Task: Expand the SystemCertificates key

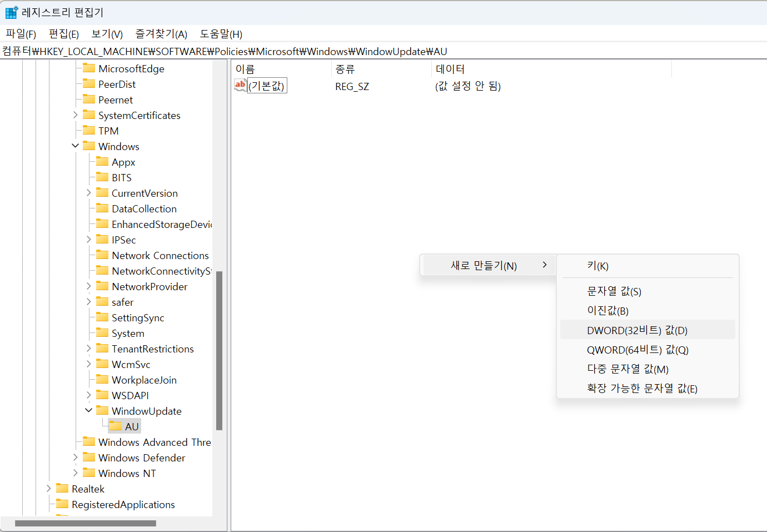Action: 75,115
